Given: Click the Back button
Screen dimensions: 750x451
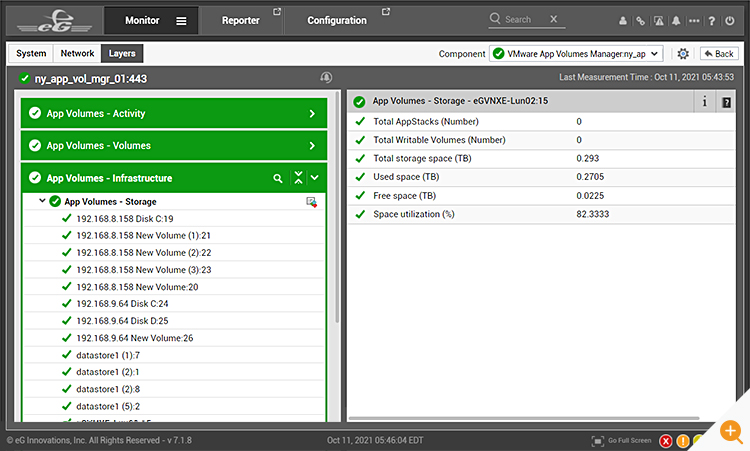Looking at the screenshot, I should click(719, 54).
